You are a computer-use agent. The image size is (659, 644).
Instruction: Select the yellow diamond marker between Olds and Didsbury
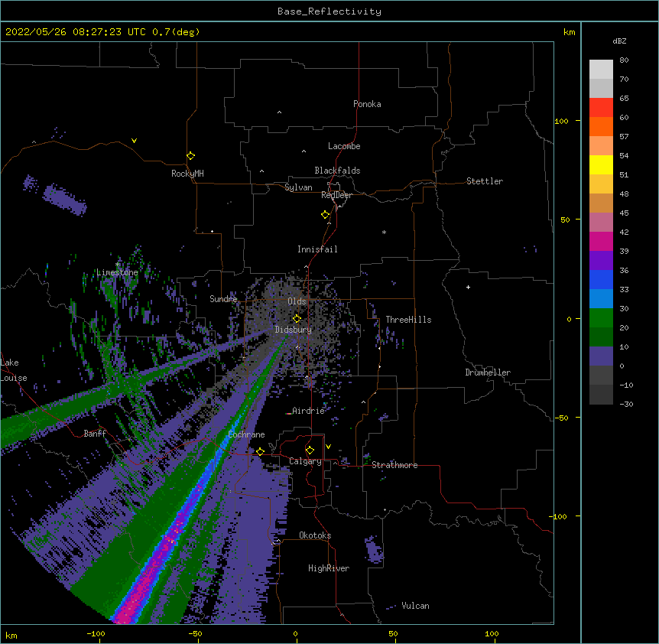pos(297,319)
